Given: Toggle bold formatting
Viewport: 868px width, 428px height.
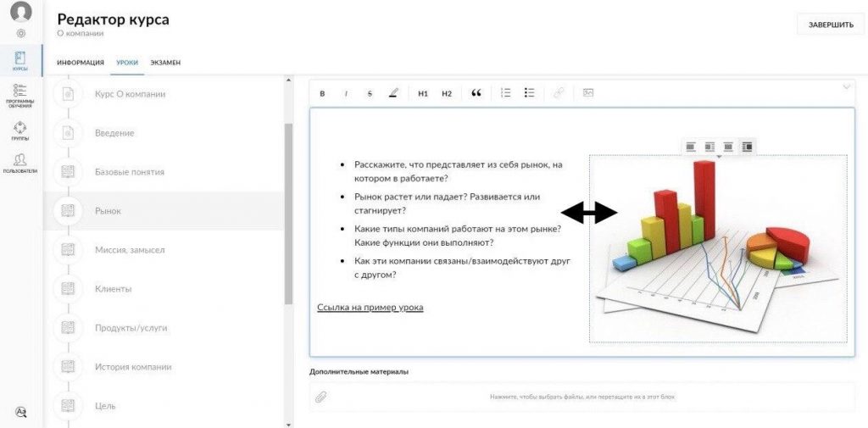Looking at the screenshot, I should [322, 93].
